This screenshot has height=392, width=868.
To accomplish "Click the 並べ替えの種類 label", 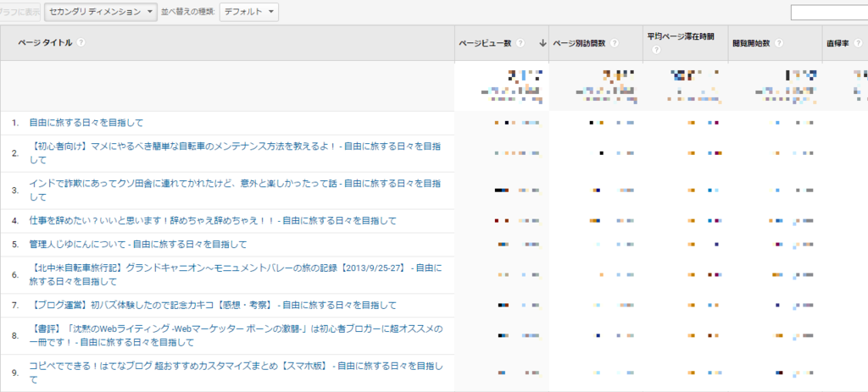I will point(187,12).
